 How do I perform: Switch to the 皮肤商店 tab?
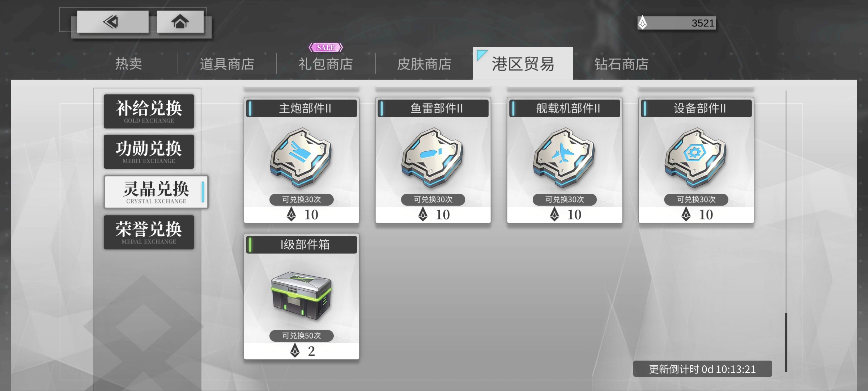pos(424,64)
